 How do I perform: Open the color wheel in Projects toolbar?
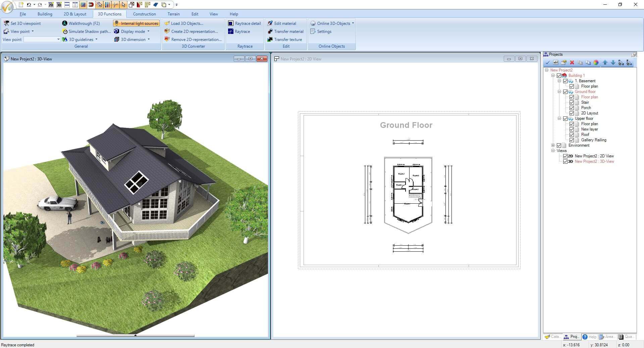[596, 62]
